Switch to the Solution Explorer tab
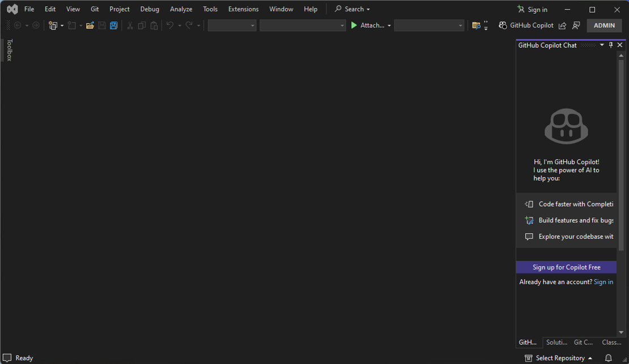 557,342
